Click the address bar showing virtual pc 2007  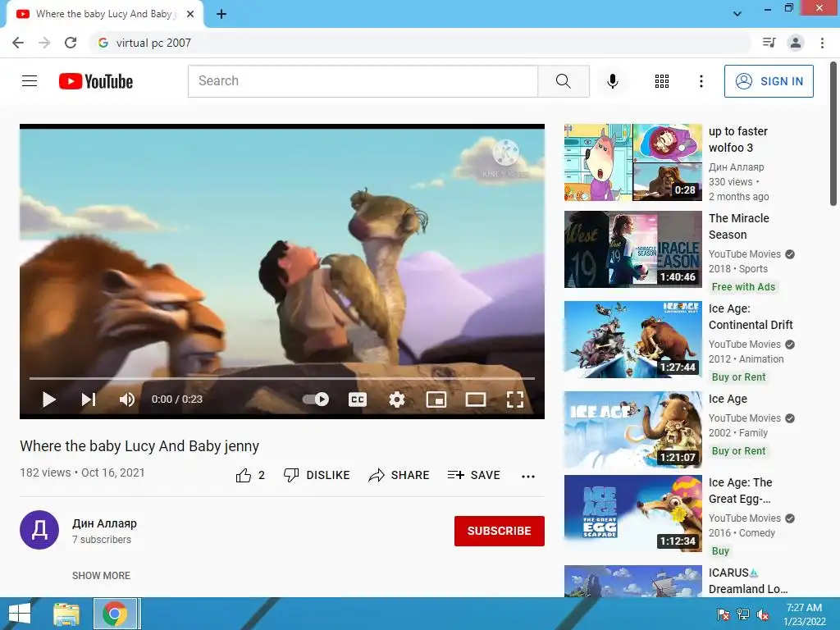[x=420, y=43]
